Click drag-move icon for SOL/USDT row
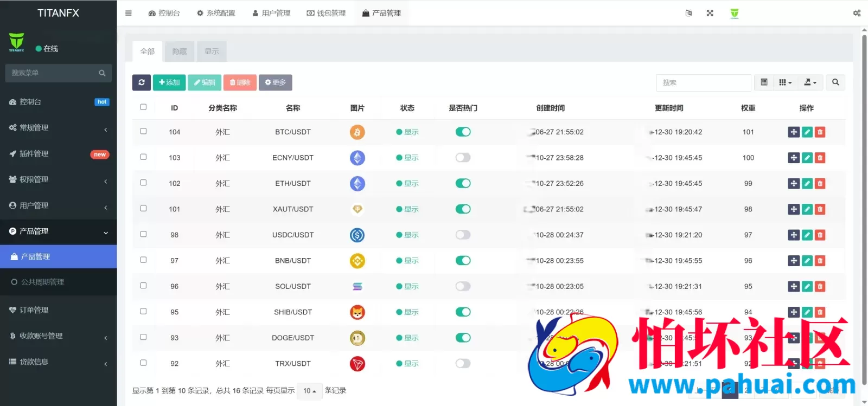This screenshot has height=406, width=868. coord(794,287)
